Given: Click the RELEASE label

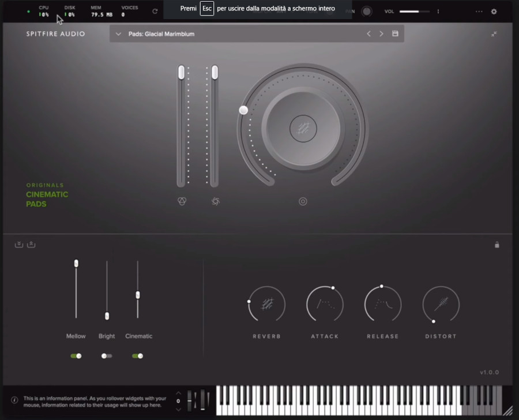Looking at the screenshot, I should pos(383,336).
